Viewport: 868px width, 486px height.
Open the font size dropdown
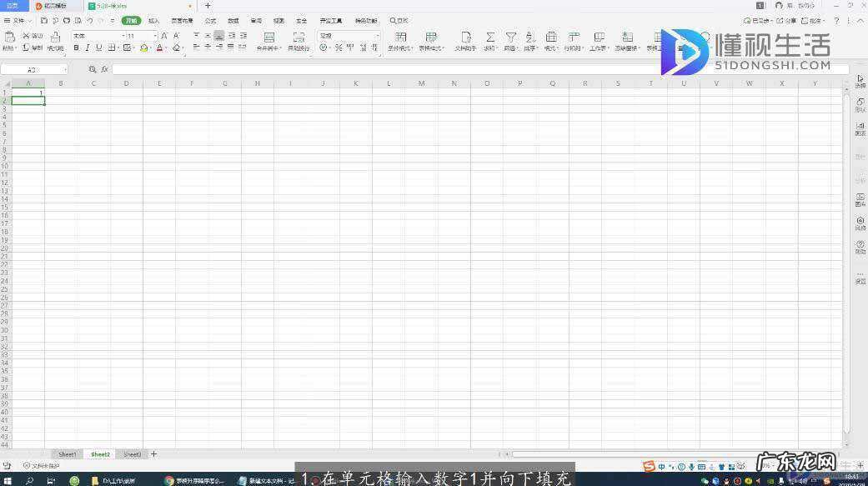click(x=156, y=36)
